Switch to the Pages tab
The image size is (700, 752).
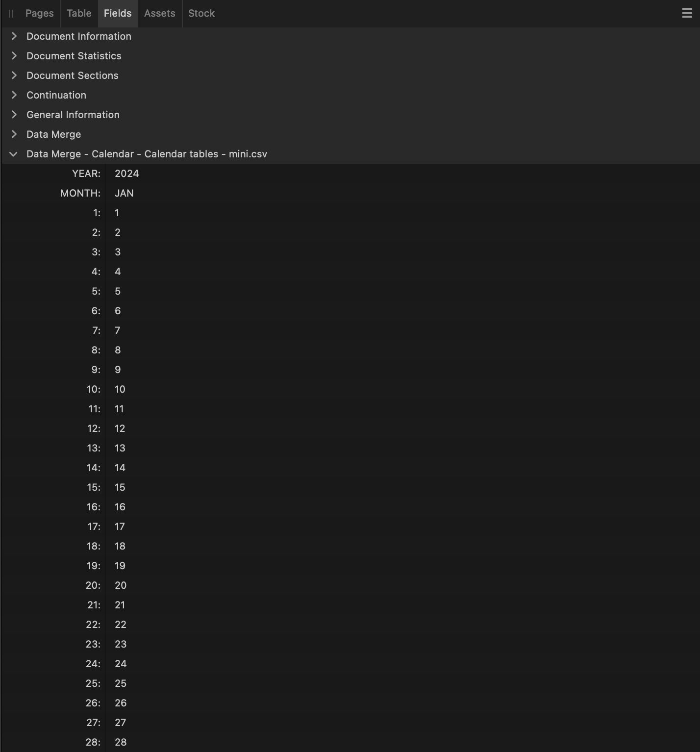click(40, 13)
